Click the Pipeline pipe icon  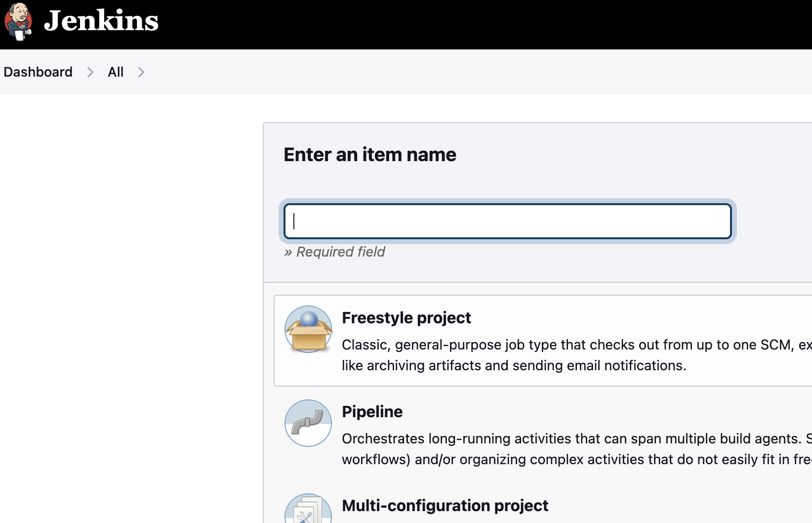pyautogui.click(x=308, y=423)
